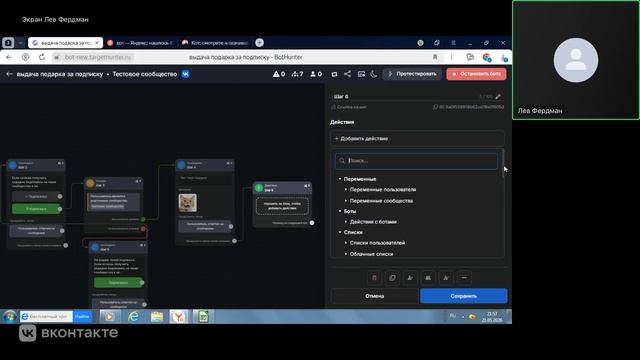Open a new browser tab with plus

[259, 42]
